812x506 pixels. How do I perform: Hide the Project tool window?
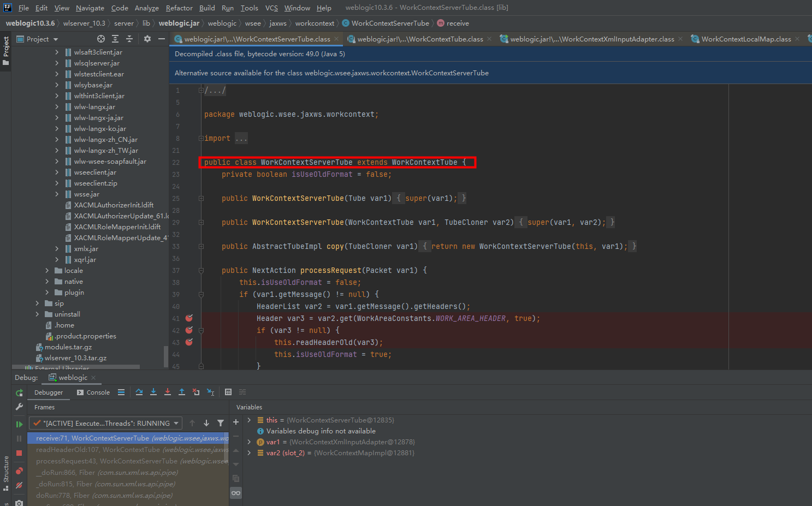tap(162, 39)
